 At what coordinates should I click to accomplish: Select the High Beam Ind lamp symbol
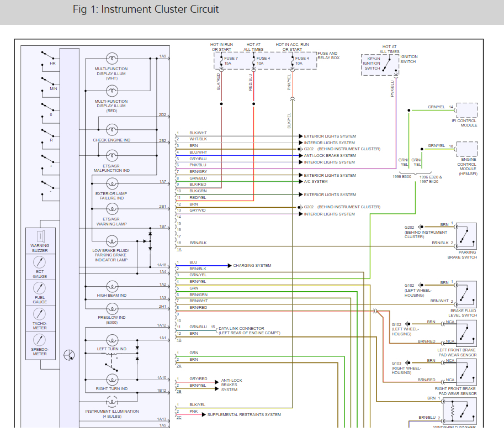point(112,286)
